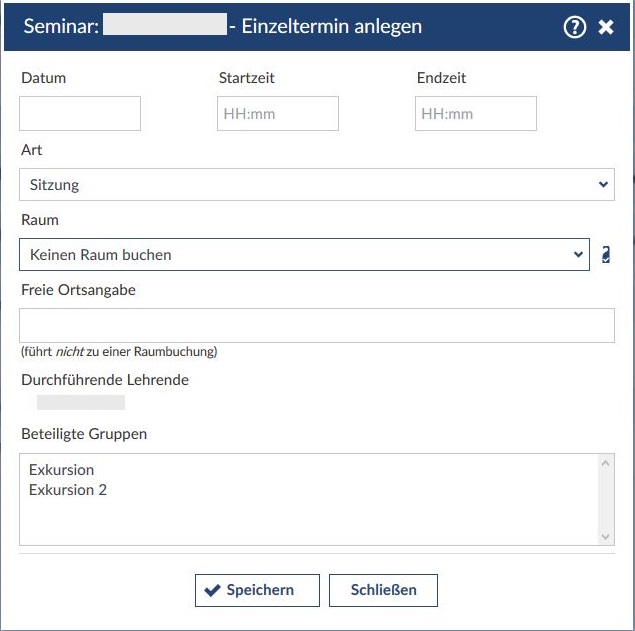Click the Art label text
Image resolution: width=635 pixels, height=631 pixels.
32,150
